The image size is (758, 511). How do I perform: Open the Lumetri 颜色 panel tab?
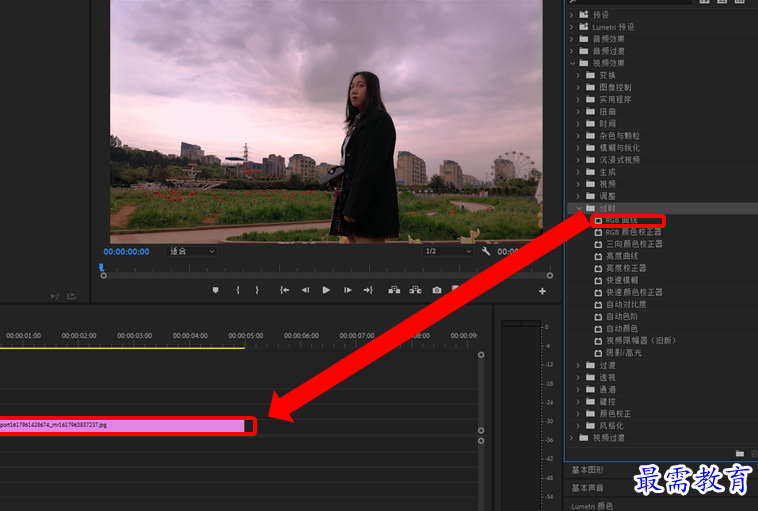click(592, 506)
